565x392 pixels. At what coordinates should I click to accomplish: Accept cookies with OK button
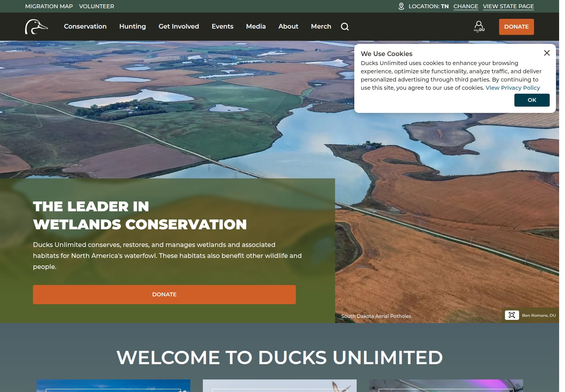point(532,100)
